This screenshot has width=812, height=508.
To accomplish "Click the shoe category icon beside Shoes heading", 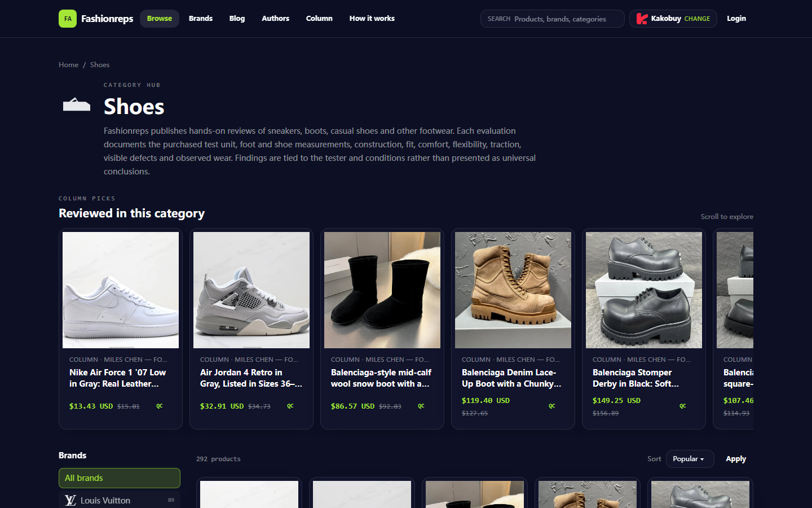I will [x=77, y=104].
